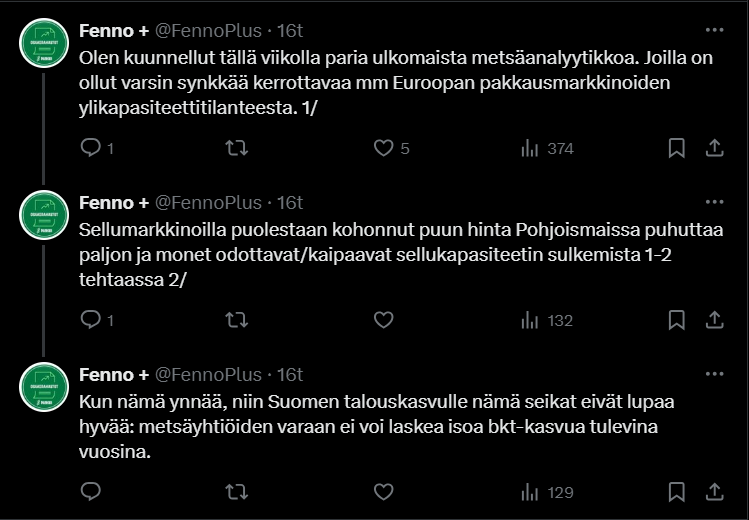This screenshot has width=749, height=520.
Task: Repost the first tweet in the thread
Action: tap(237, 148)
